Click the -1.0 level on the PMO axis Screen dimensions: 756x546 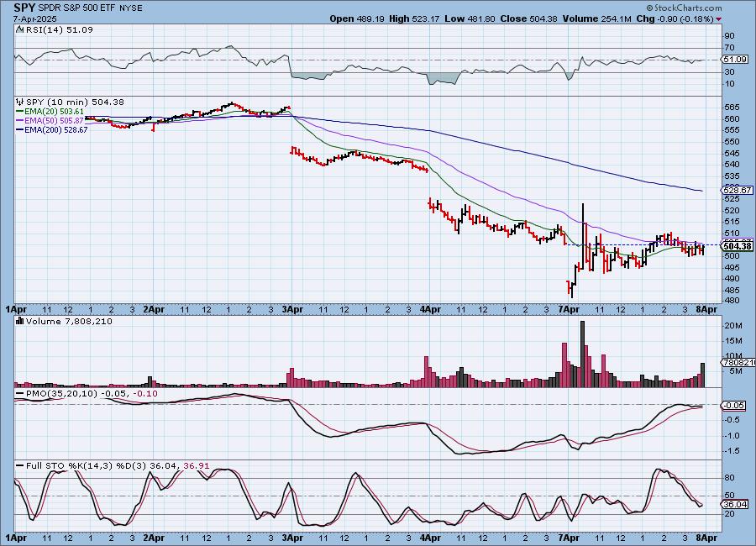point(732,436)
